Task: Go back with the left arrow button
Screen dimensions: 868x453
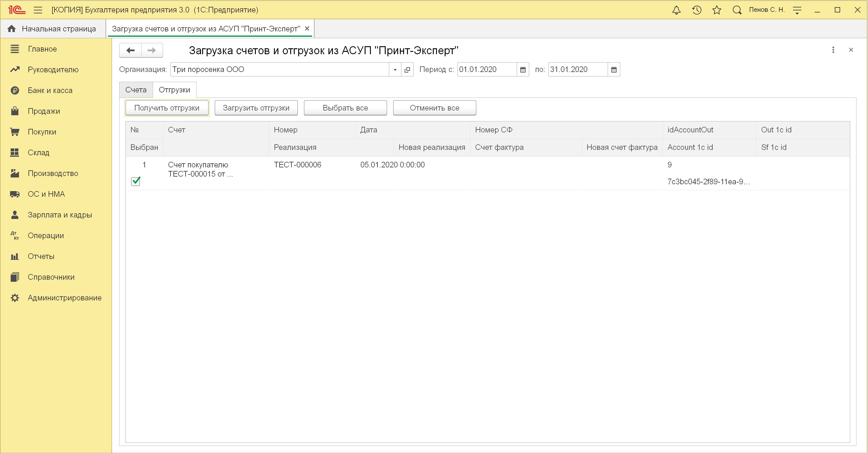Action: coord(130,50)
